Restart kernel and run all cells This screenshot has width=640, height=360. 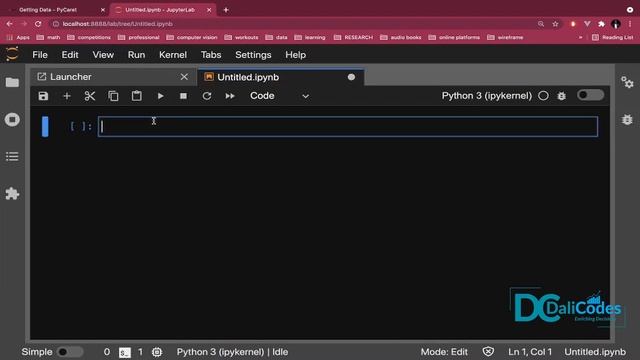(x=230, y=96)
